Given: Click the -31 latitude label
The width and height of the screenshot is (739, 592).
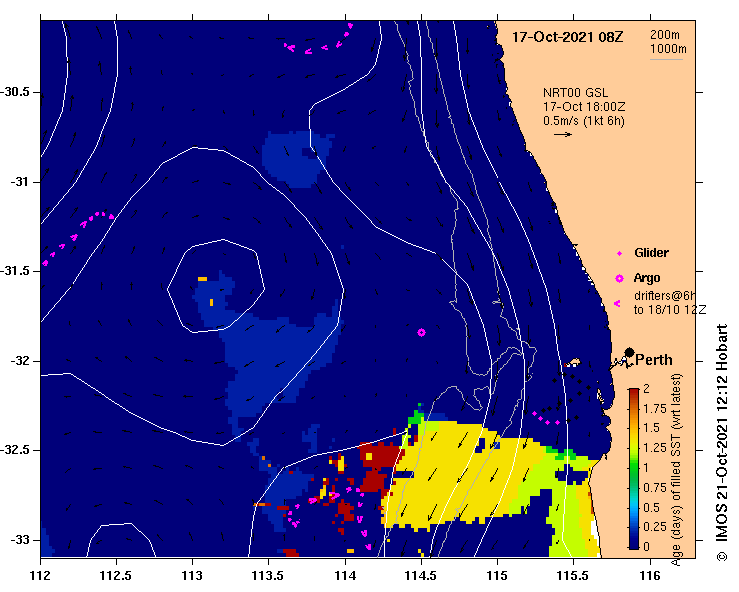Looking at the screenshot, I should point(19,181).
